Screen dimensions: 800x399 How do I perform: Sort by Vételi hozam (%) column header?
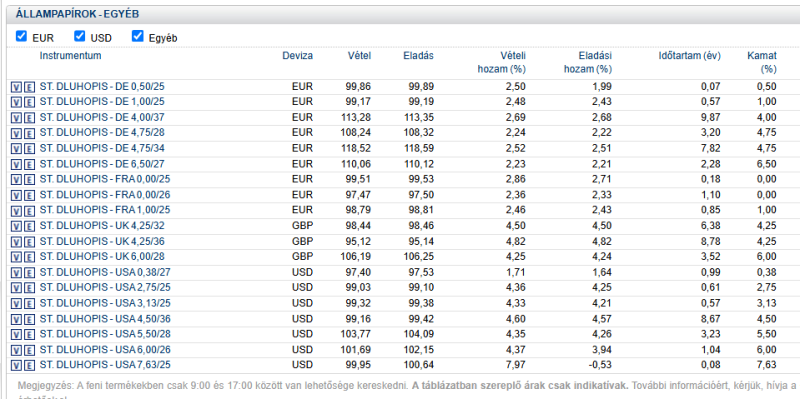(502, 62)
